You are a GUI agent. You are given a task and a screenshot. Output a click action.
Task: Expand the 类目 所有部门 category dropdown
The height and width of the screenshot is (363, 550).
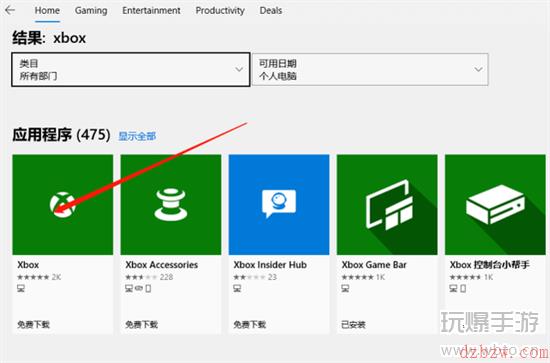coord(130,69)
